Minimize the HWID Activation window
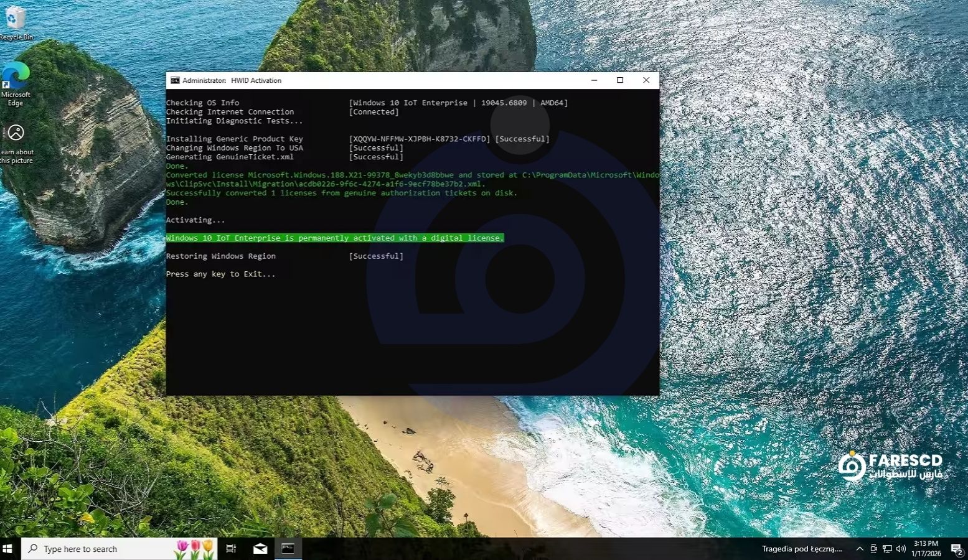 coord(594,80)
